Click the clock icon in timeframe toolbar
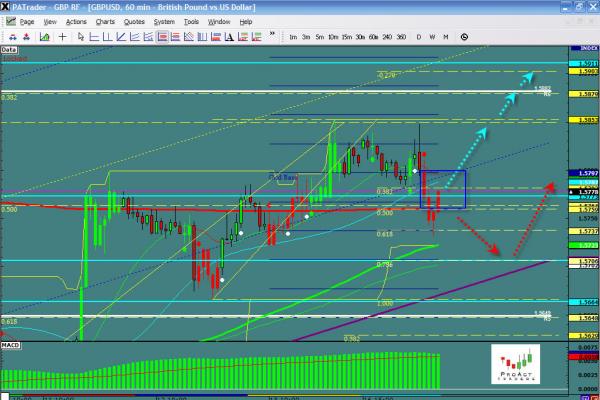600x400 pixels. (464, 37)
